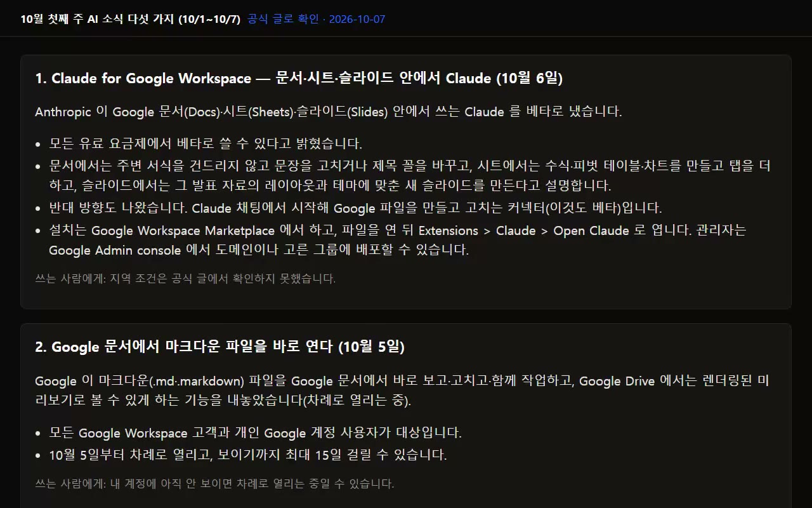Click the note '쓰는 사람에게: 지역 조건은 공식 글에서 확인하지 못했습니다.'
812x508 pixels.
pos(186,278)
